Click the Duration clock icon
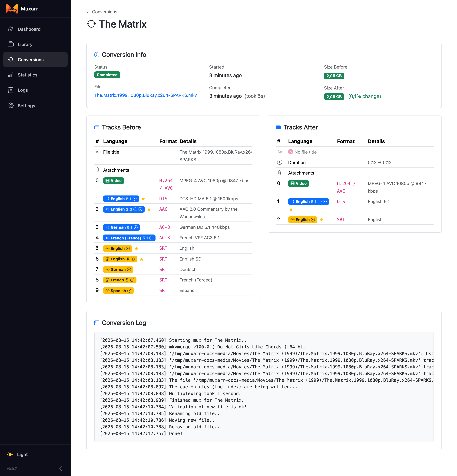The image size is (457, 476). 280,162
